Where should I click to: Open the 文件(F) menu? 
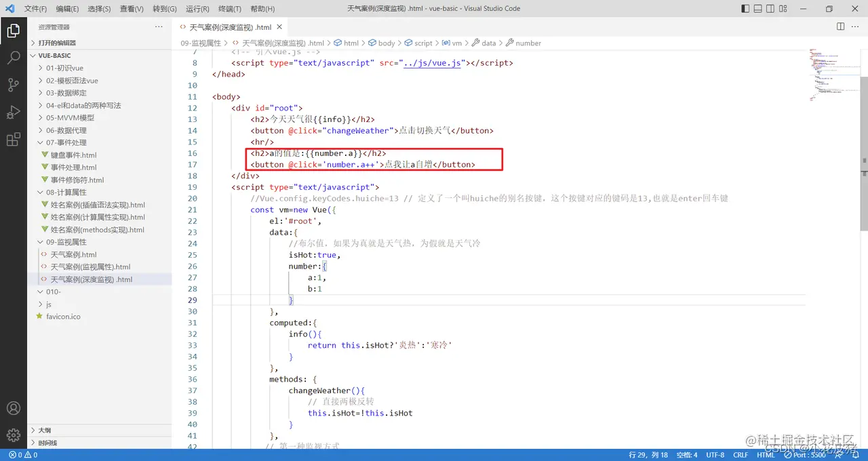tap(35, 9)
